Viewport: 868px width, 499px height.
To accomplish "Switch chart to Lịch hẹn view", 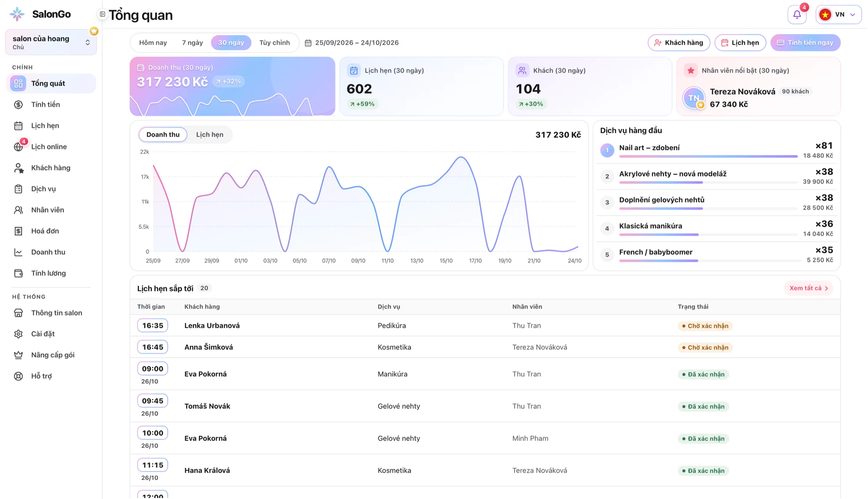I will coord(210,135).
